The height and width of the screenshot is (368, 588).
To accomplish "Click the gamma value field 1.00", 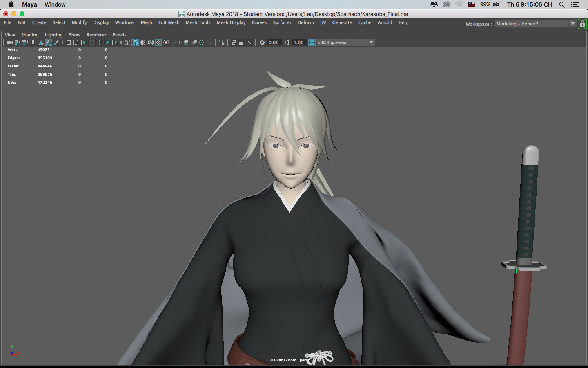I will [299, 43].
